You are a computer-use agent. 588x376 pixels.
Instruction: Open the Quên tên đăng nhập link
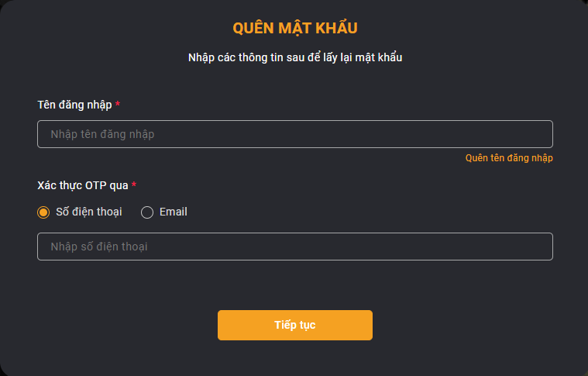click(x=509, y=158)
